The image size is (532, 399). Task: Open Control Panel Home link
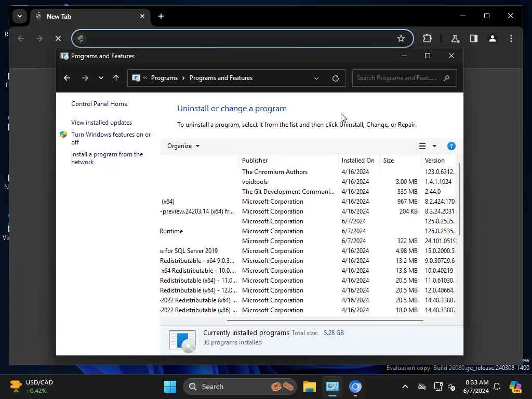pos(99,104)
